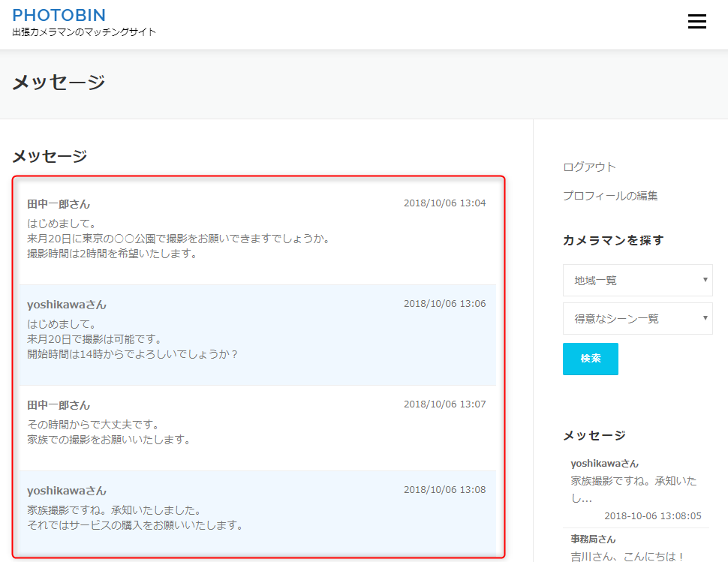Click yoshikawaさん message at 13:06
Screen dimensions: 728x562
(257, 334)
